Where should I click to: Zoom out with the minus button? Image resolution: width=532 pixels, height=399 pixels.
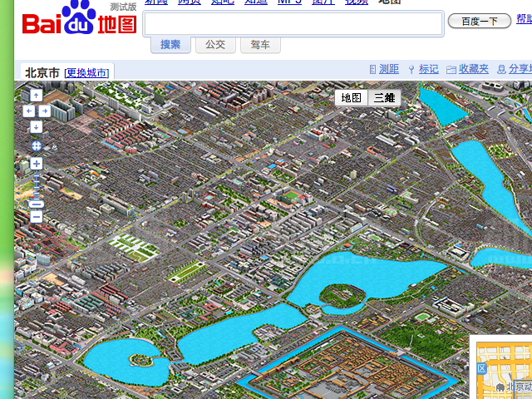click(x=37, y=217)
